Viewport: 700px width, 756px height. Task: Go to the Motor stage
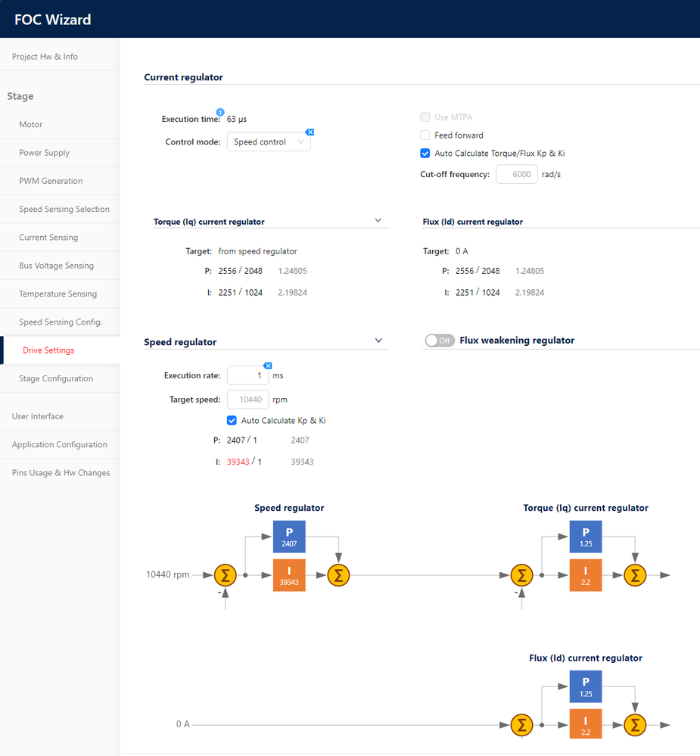tap(31, 124)
